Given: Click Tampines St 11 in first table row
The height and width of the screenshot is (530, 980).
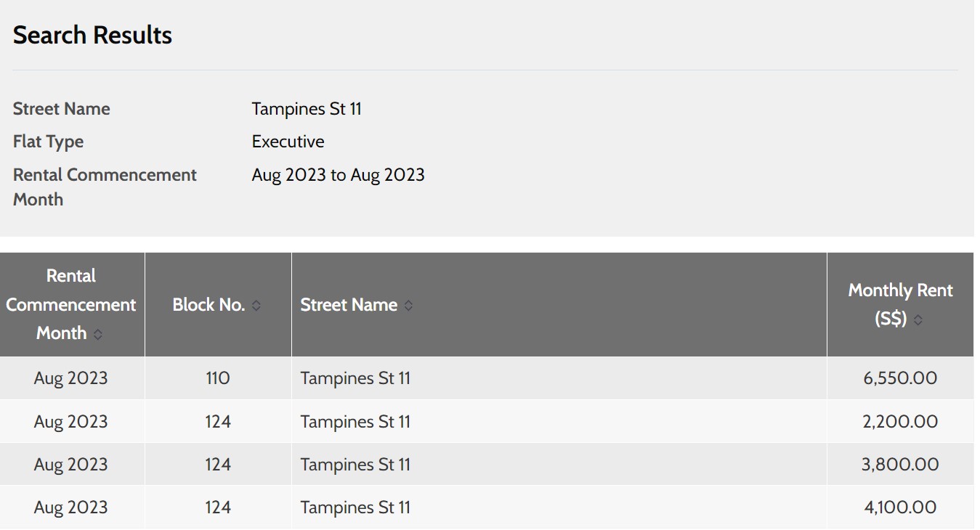Looking at the screenshot, I should [355, 378].
